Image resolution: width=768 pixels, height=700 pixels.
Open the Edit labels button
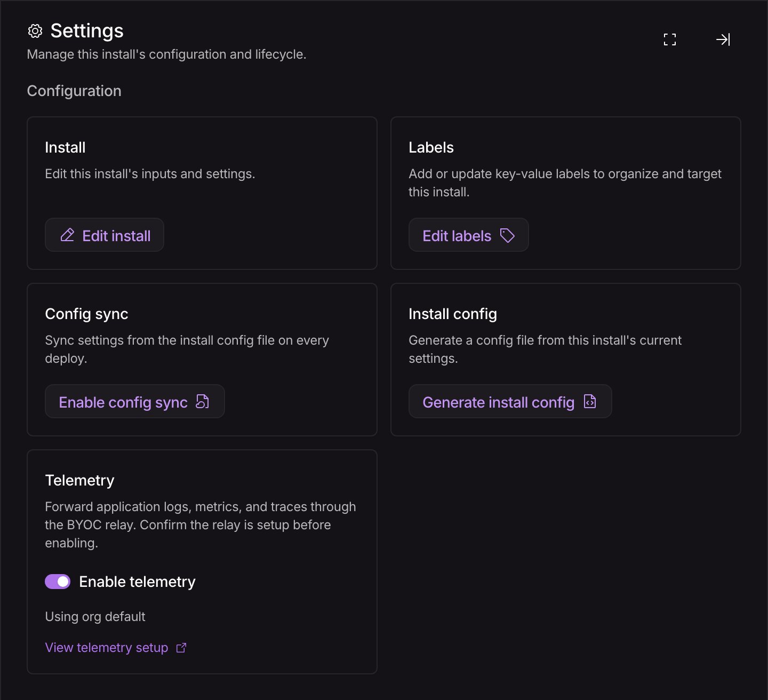(469, 235)
